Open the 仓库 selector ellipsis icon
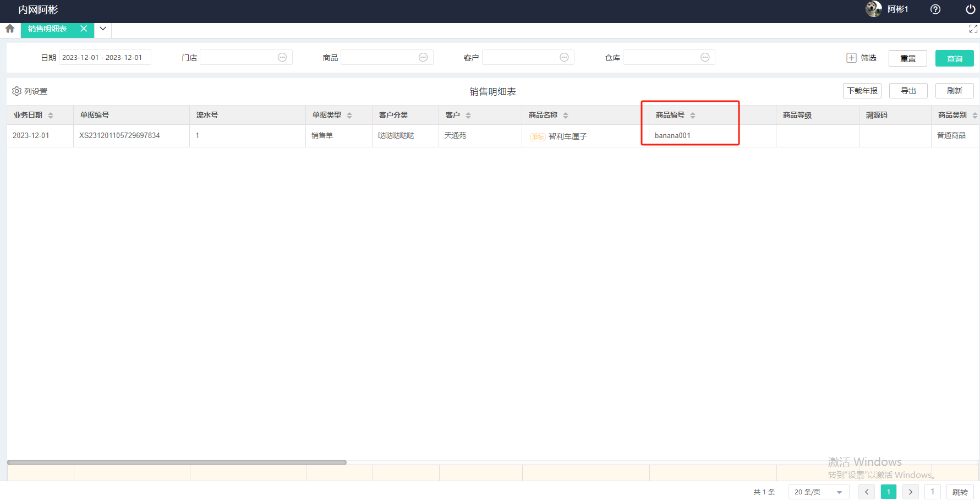Viewport: 980px width, 501px height. point(705,57)
